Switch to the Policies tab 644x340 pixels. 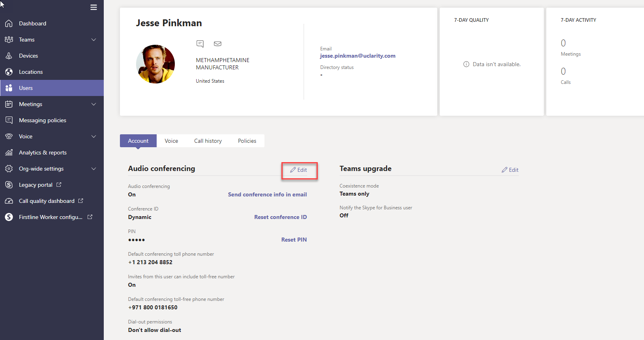click(247, 141)
